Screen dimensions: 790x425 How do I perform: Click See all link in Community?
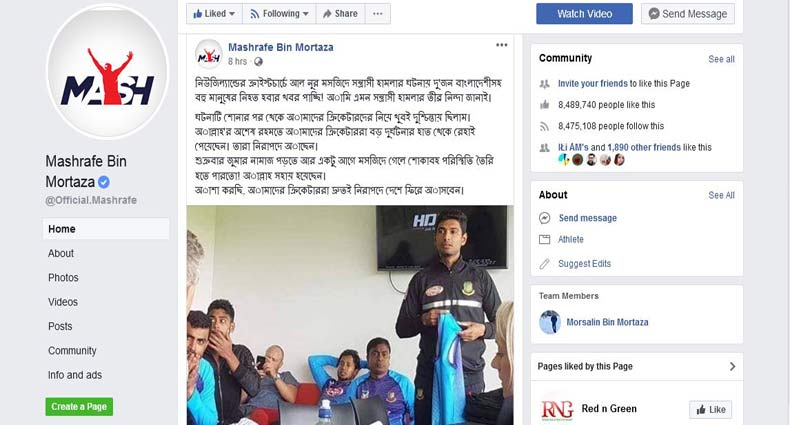point(721,59)
